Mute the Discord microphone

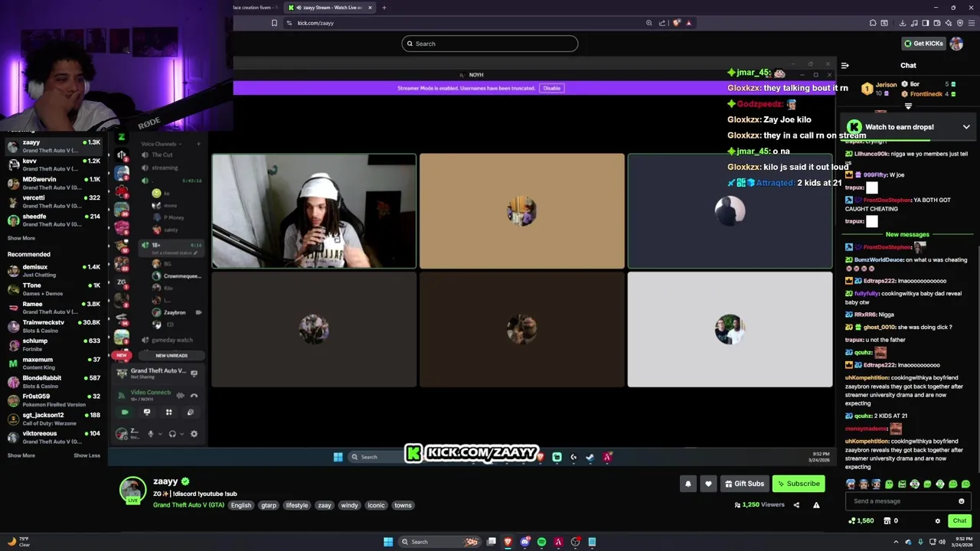[150, 434]
